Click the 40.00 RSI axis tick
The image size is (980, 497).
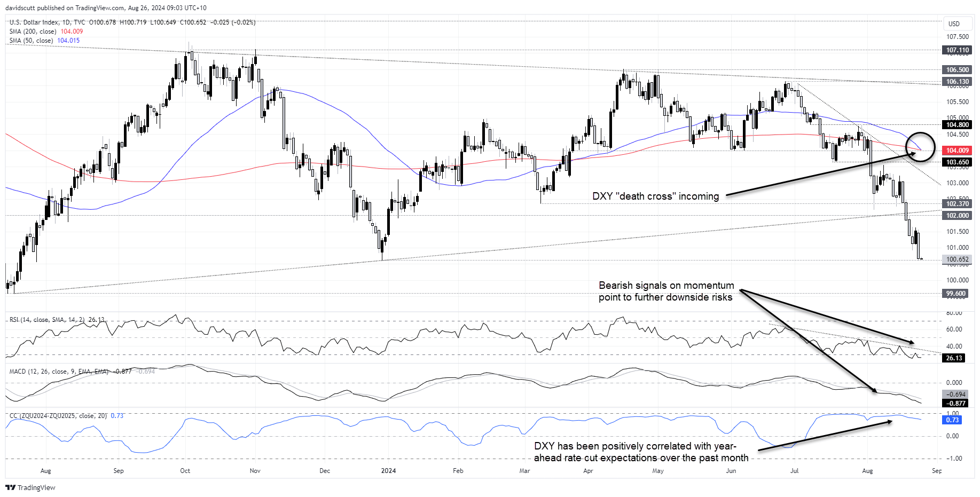[954, 346]
